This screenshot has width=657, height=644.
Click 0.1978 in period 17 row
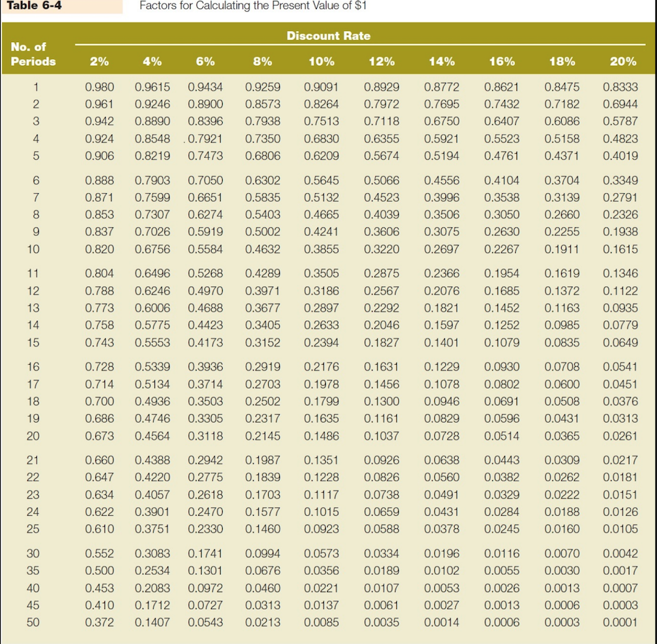point(321,384)
